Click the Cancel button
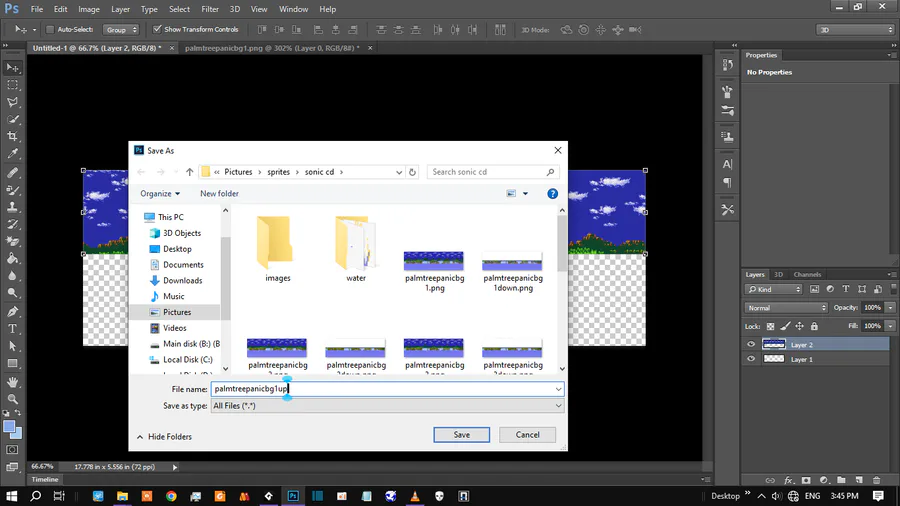900x506 pixels. pos(527,435)
